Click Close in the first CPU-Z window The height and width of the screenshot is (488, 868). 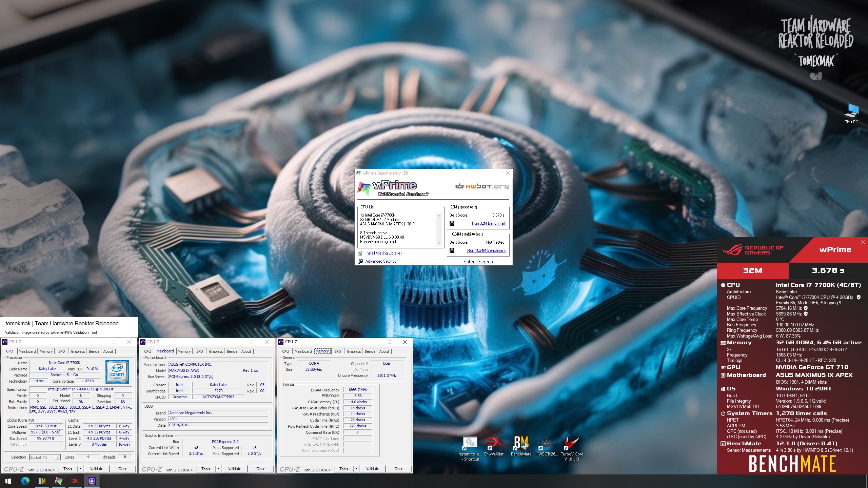(123, 469)
